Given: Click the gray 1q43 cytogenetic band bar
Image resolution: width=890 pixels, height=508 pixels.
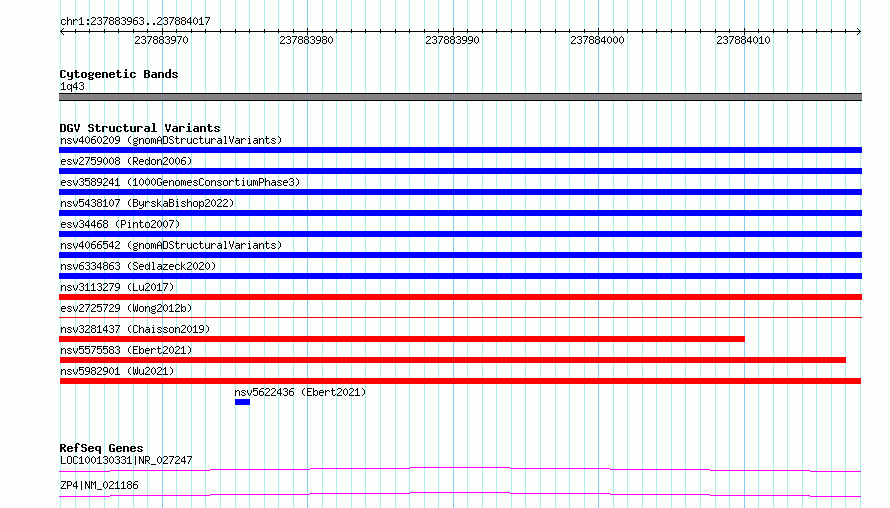Looking at the screenshot, I should tap(460, 97).
